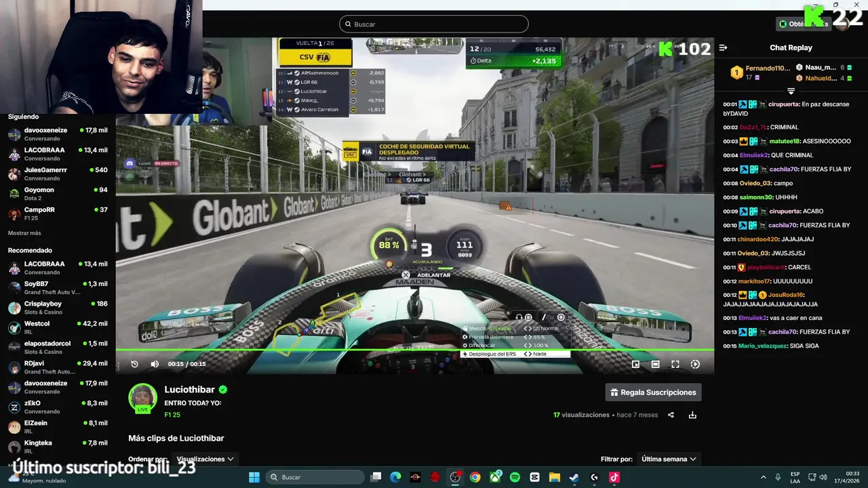
Task: Click Nahueld third-place gifter entry
Action: point(824,78)
